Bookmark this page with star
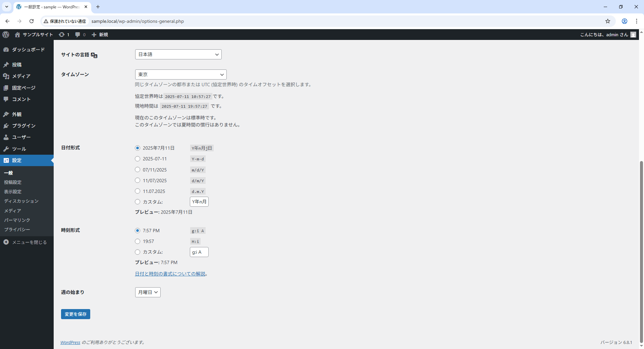The width and height of the screenshot is (644, 349). tap(608, 21)
